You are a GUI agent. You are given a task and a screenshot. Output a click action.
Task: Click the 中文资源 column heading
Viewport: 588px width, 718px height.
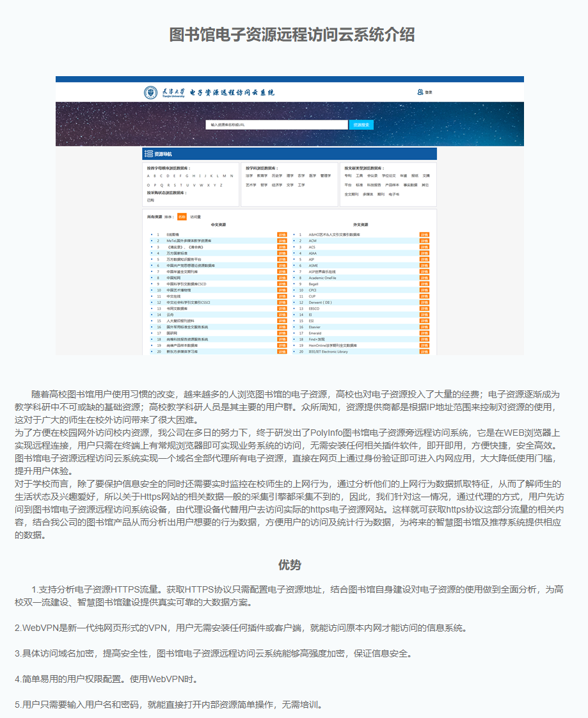218,225
